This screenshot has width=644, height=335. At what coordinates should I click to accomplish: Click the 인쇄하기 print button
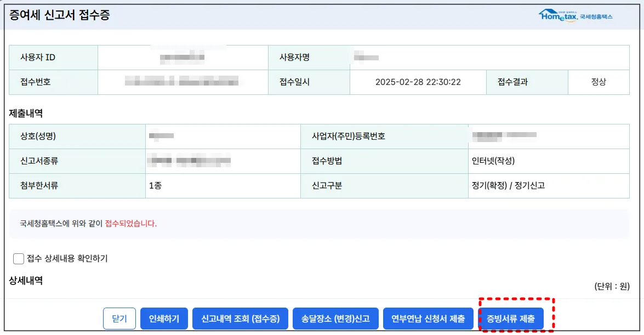[164, 318]
